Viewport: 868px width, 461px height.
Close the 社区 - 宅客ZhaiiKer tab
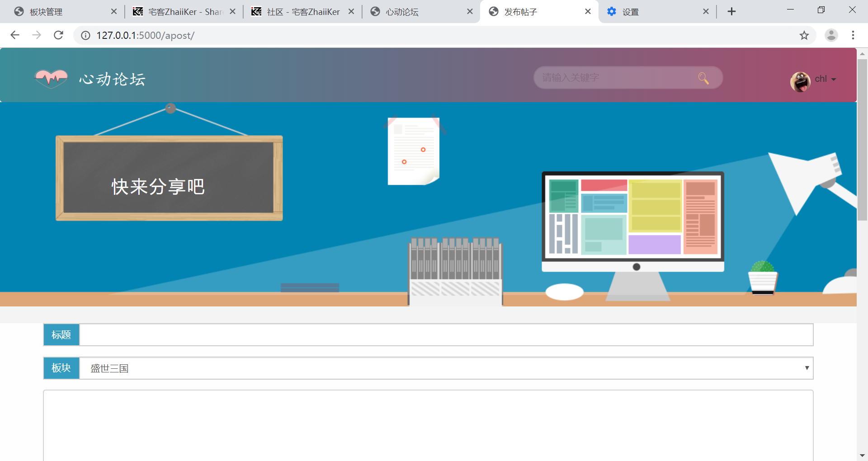(x=351, y=12)
